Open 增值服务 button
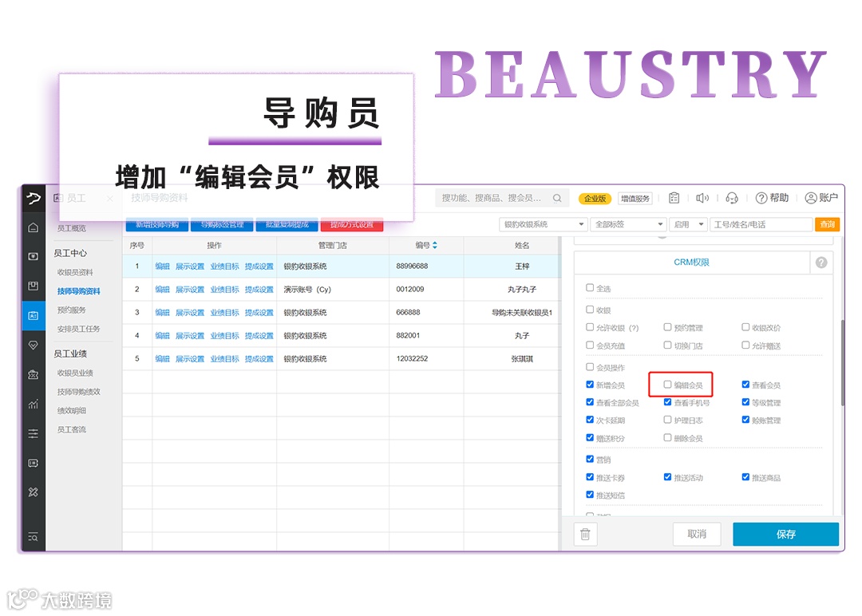The width and height of the screenshot is (862, 616). [x=635, y=199]
